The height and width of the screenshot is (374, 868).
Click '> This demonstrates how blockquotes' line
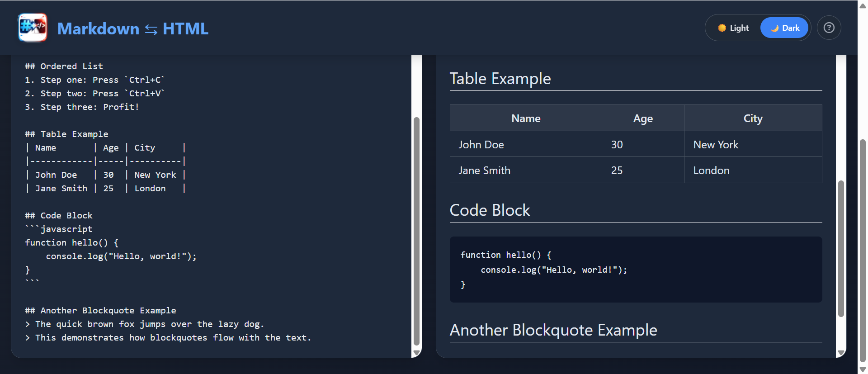click(x=168, y=337)
